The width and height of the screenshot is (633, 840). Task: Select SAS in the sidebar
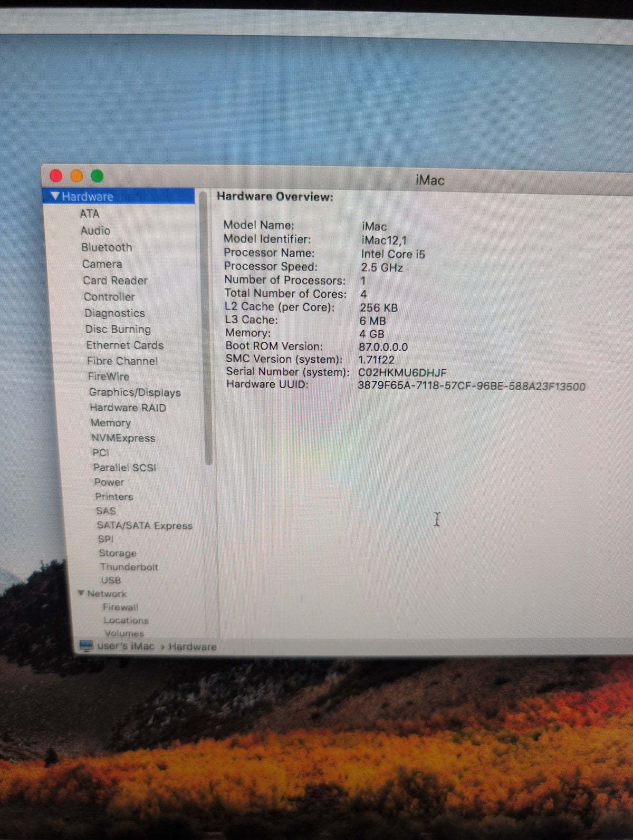tap(106, 510)
